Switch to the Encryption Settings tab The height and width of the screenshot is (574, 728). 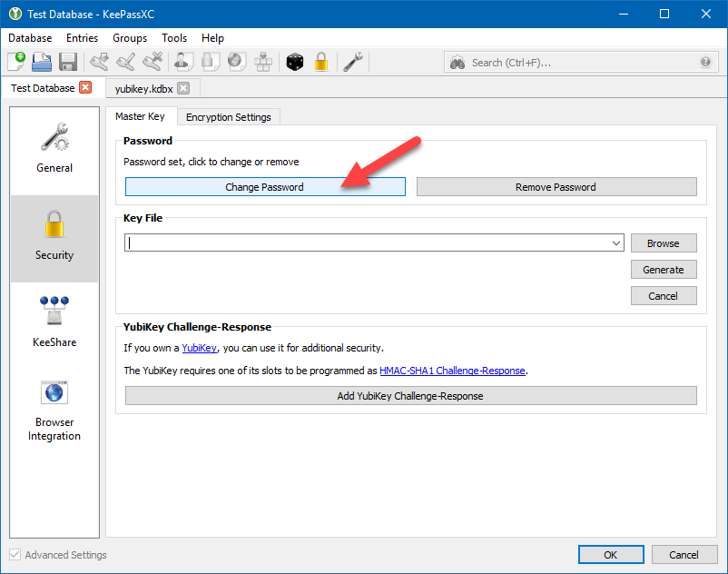point(229,117)
